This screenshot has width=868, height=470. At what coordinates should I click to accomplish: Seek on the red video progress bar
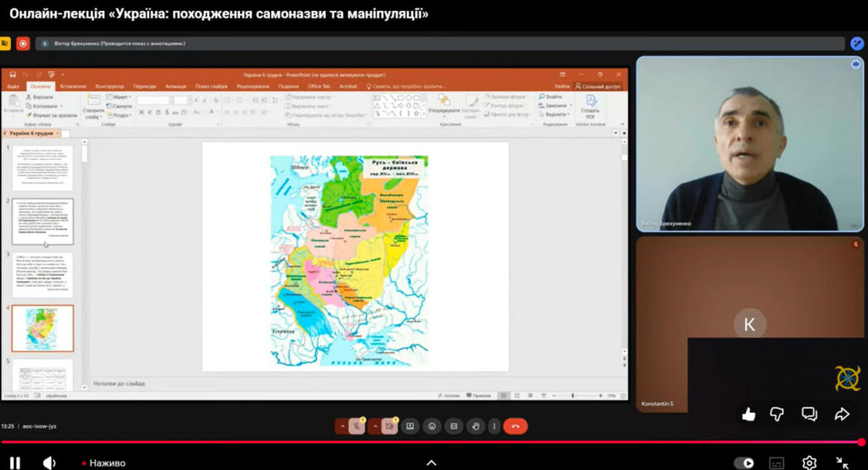pos(424,442)
